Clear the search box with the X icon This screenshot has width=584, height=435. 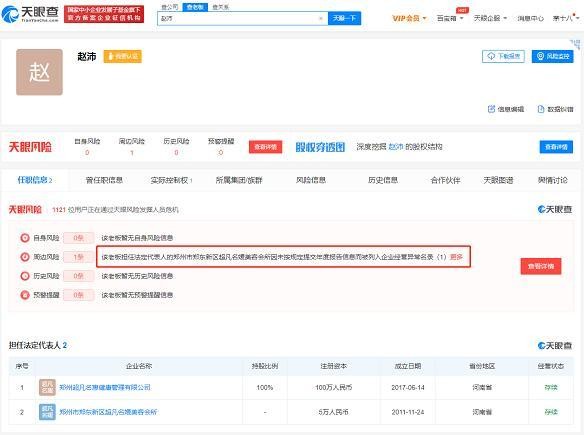pyautogui.click(x=321, y=18)
